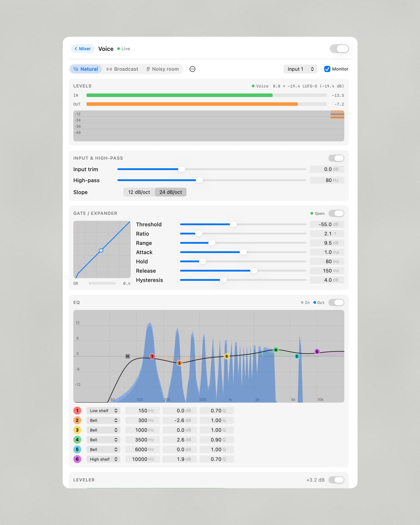Screen dimensions: 420x525
Task: Click EQ node 2 on the graph
Action: pyautogui.click(x=179, y=363)
